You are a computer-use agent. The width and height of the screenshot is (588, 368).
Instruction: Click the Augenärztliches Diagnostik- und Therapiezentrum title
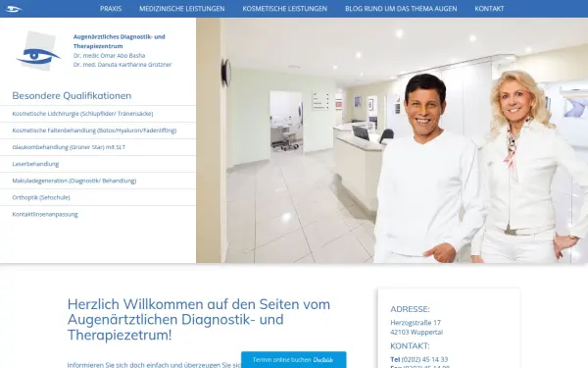(120, 41)
